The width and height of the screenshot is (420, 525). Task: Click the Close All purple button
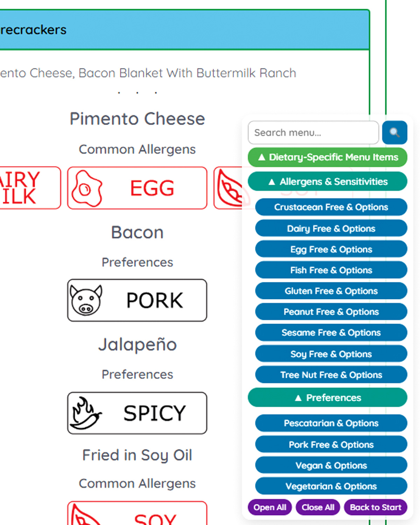pyautogui.click(x=318, y=507)
